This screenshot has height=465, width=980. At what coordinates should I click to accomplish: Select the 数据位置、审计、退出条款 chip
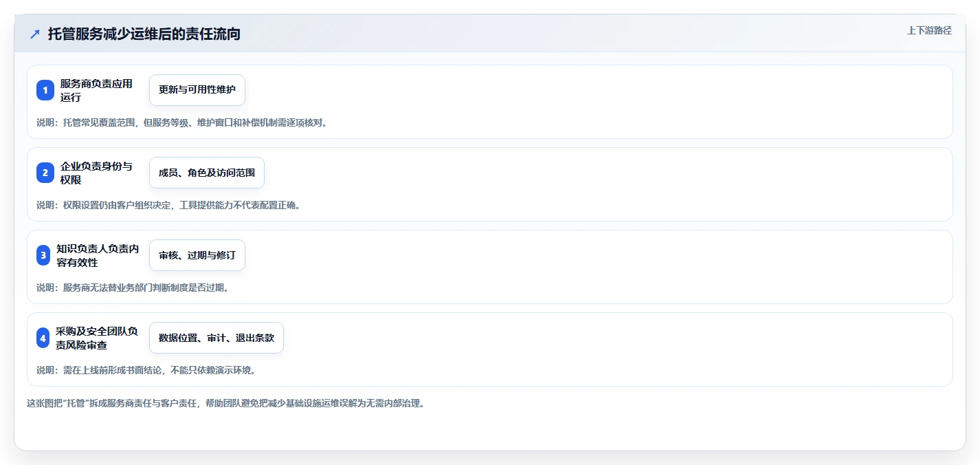coord(216,338)
